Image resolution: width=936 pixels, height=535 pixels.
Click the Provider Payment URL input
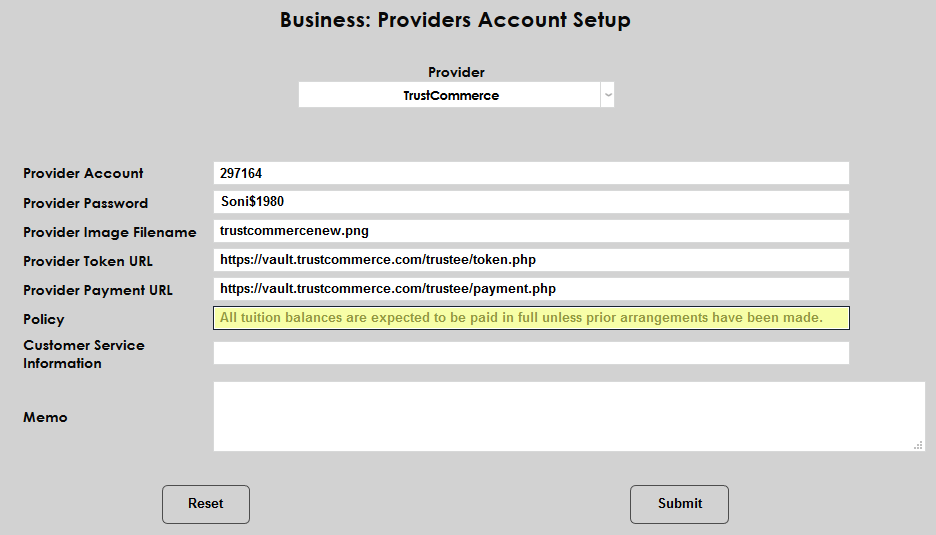point(531,289)
